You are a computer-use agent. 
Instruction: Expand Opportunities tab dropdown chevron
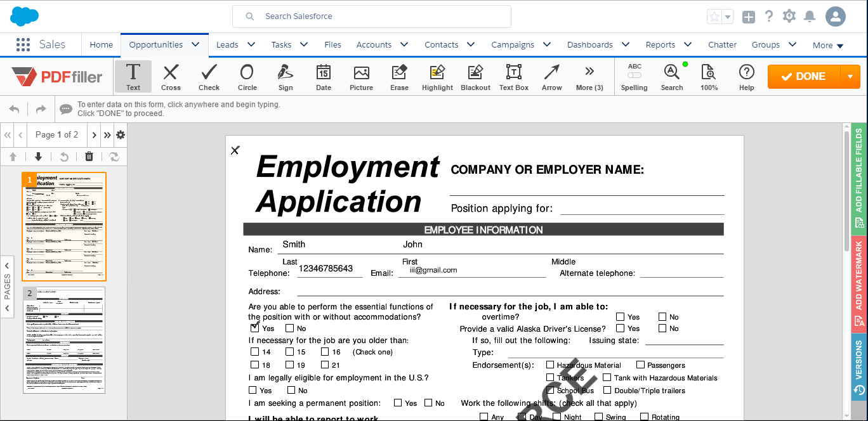pos(195,44)
